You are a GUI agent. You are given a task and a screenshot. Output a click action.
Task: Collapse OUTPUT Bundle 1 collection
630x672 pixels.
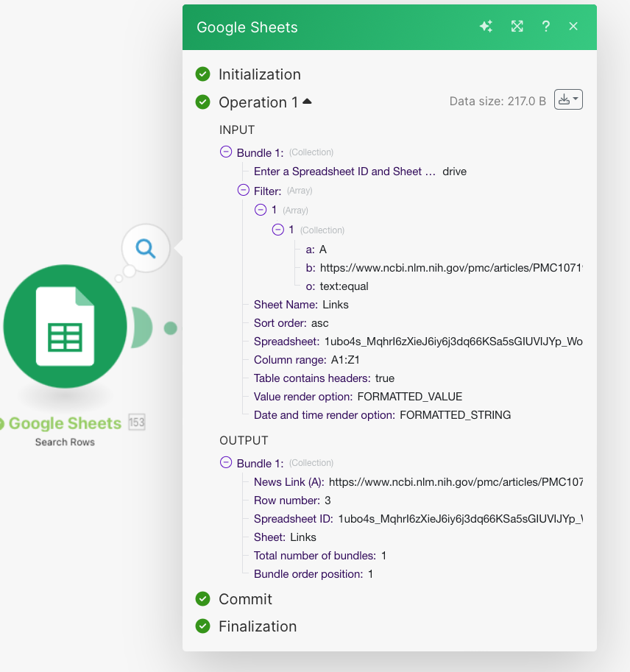click(226, 462)
